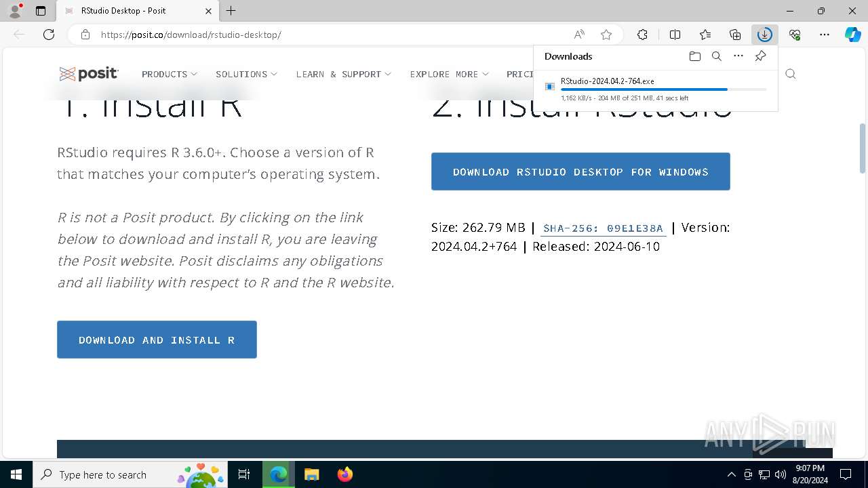Open network status tray icon
868x488 pixels.
pyautogui.click(x=764, y=474)
